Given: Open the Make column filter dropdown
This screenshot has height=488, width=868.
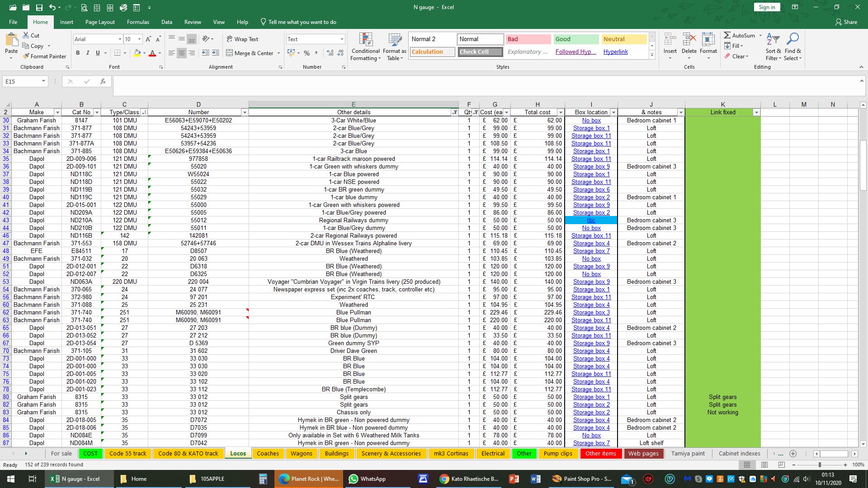Looking at the screenshot, I should click(57, 112).
